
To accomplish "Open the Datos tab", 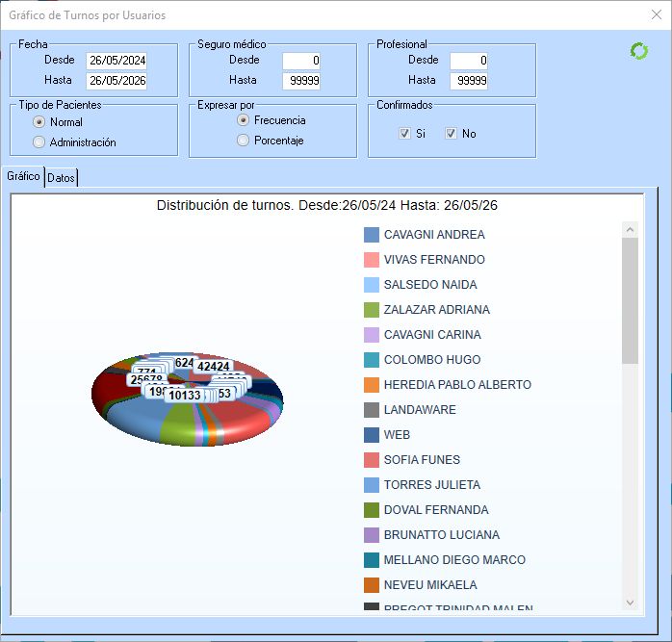I will tap(61, 178).
